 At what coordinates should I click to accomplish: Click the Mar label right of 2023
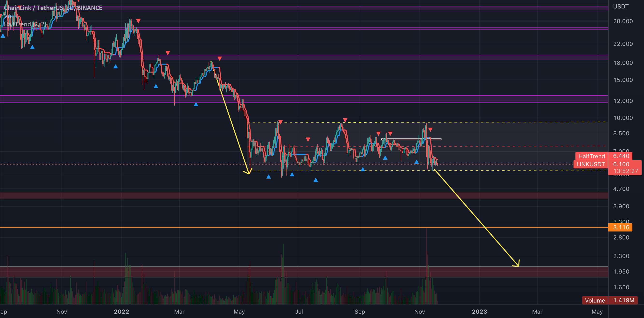(537, 312)
